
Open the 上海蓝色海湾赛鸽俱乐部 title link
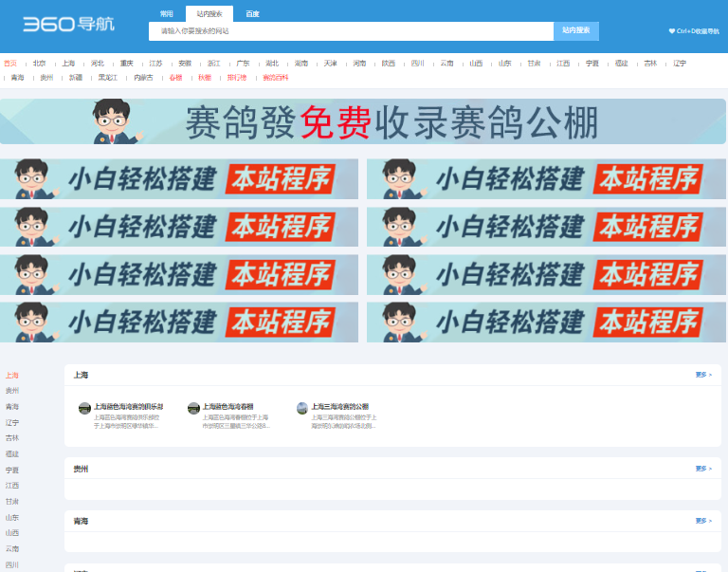pyautogui.click(x=129, y=407)
